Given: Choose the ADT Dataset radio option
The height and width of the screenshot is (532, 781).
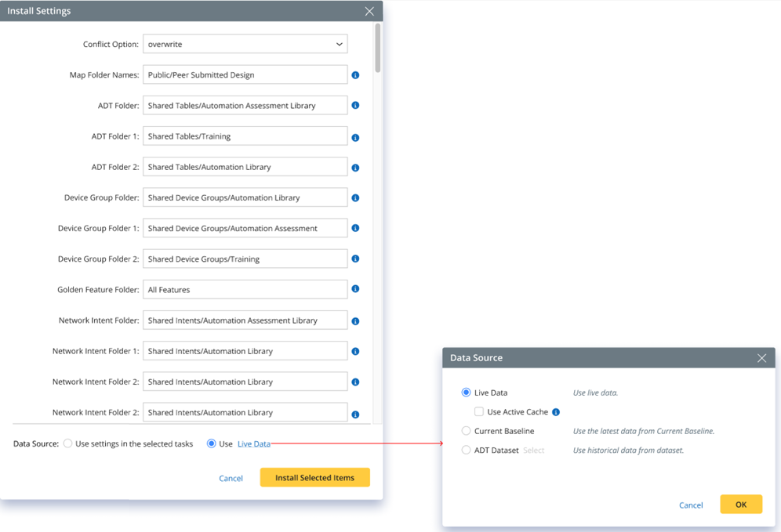Looking at the screenshot, I should coord(467,451).
